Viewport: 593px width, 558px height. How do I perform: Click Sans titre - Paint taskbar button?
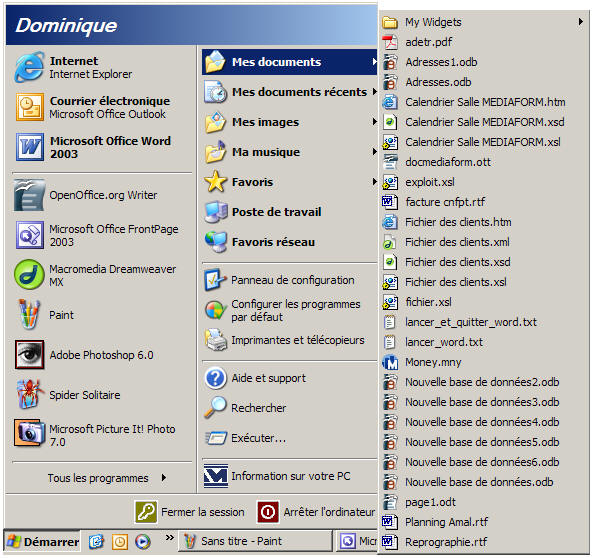click(x=256, y=541)
